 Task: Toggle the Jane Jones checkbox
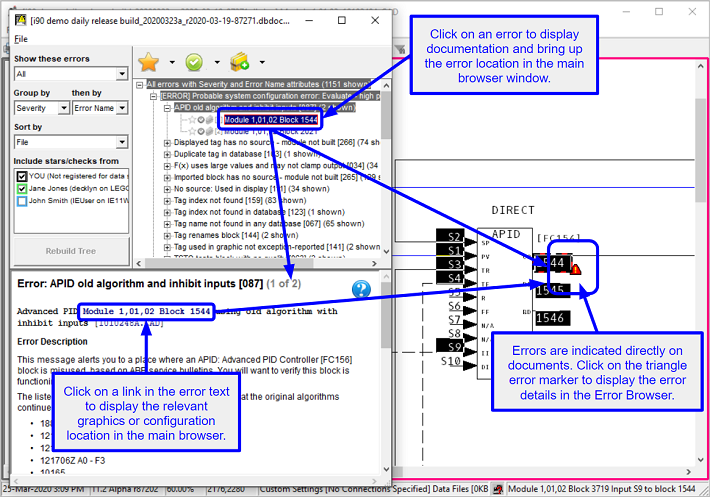click(22, 187)
